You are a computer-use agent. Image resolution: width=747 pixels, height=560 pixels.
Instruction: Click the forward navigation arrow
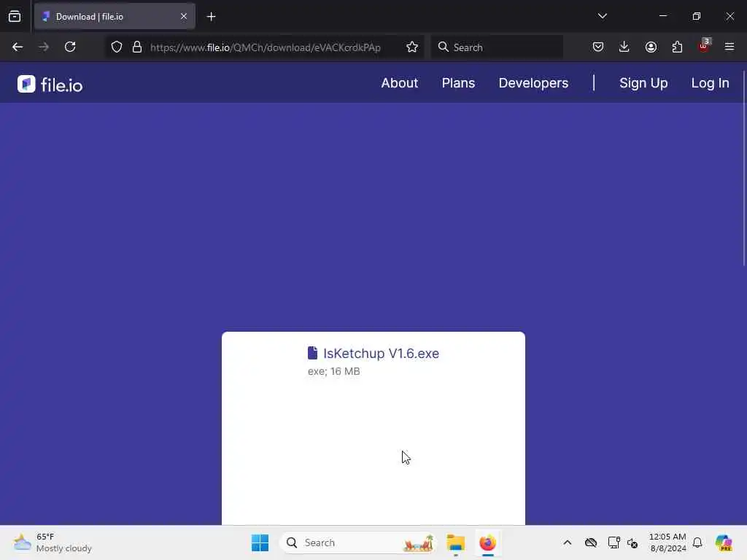[x=43, y=47]
